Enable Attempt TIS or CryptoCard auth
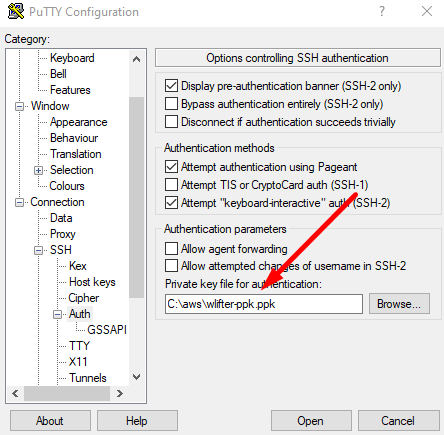The width and height of the screenshot is (444, 435). pos(171,184)
